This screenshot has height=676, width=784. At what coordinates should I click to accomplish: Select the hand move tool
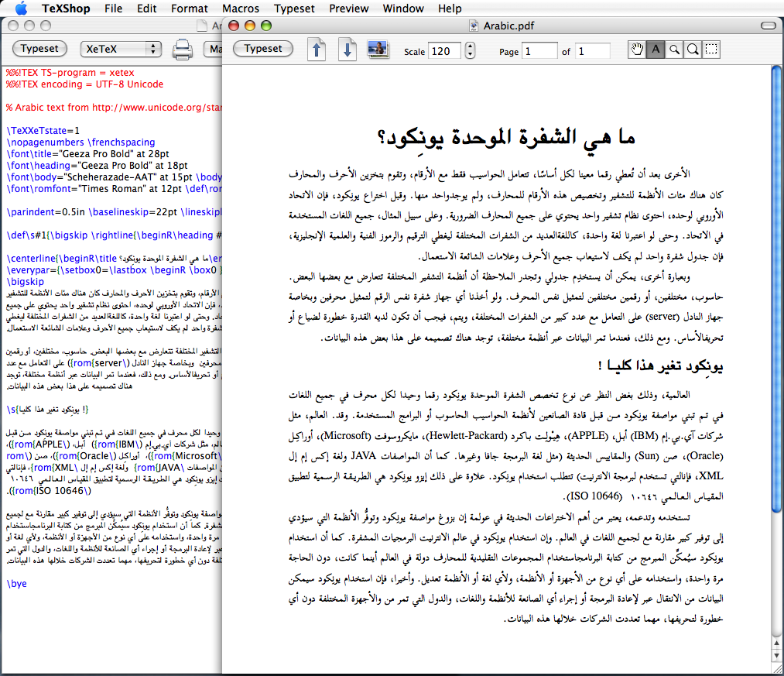click(636, 49)
